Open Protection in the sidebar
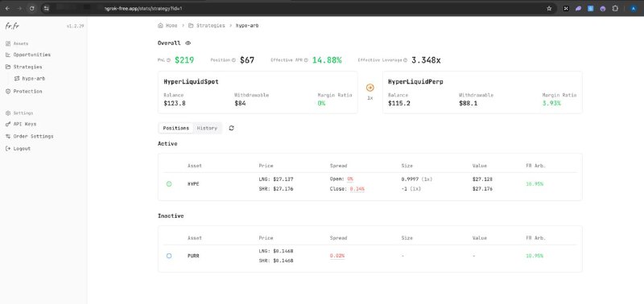The width and height of the screenshot is (644, 304). [x=27, y=92]
